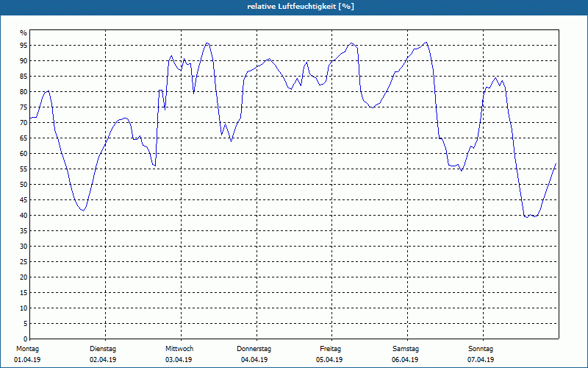
Task: Click the y-axis value 10
Action: point(24,308)
